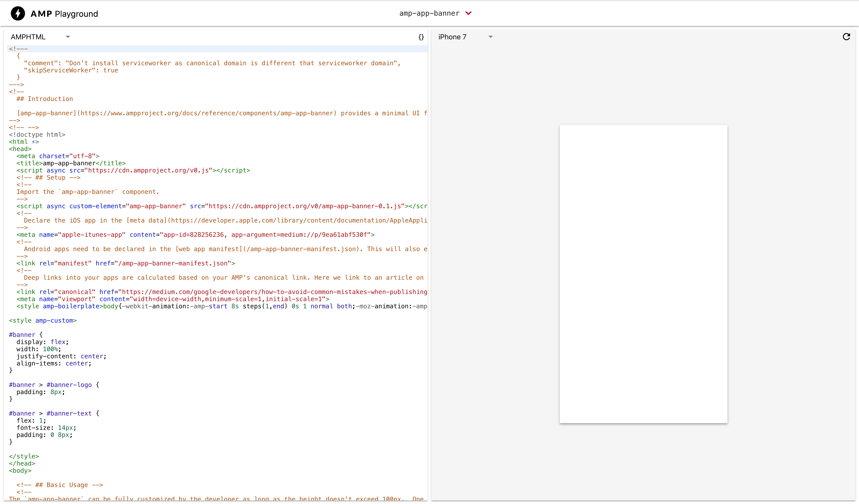Click the chevron beside amp-app-banner title
Image resolution: width=859 pixels, height=504 pixels.
(x=469, y=13)
